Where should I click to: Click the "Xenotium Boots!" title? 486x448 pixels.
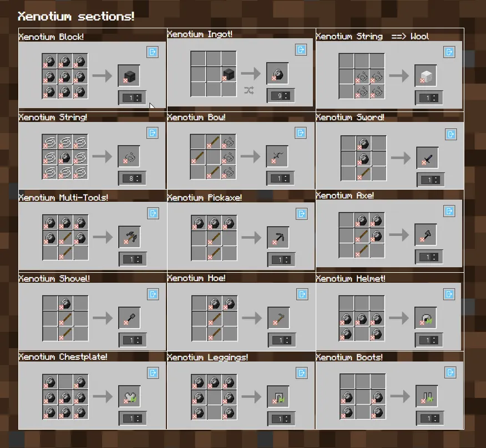pos(350,357)
